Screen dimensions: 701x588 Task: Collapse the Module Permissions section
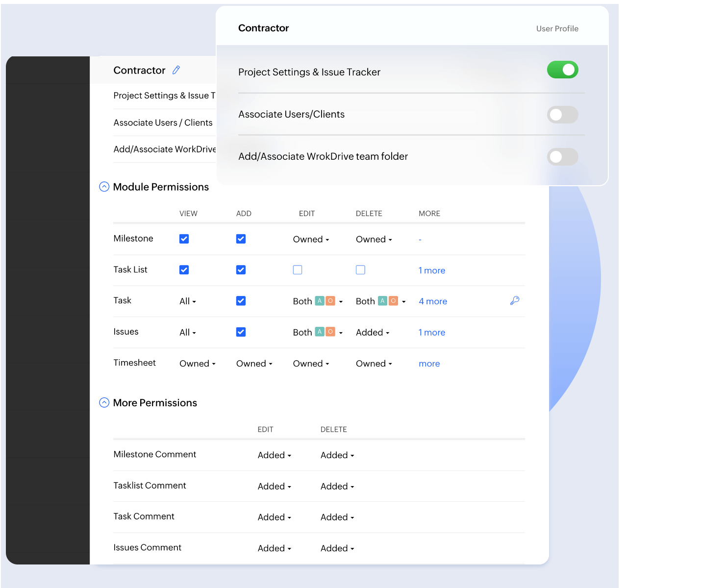click(104, 187)
